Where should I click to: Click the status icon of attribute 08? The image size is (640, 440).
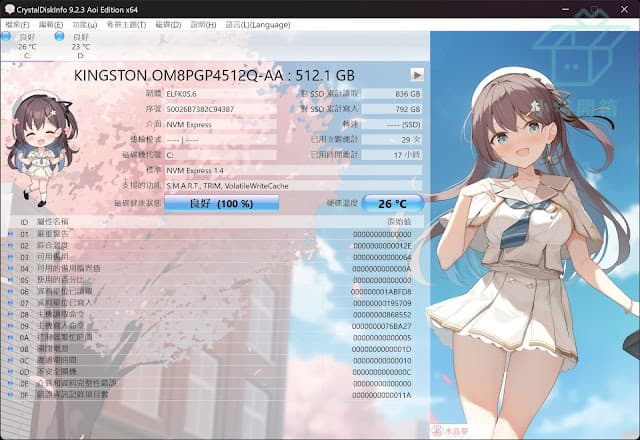[x=10, y=314]
